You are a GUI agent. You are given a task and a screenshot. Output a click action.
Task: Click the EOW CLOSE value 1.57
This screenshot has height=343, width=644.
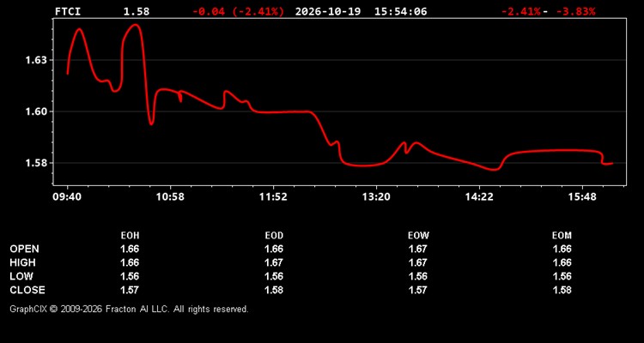pyautogui.click(x=418, y=290)
